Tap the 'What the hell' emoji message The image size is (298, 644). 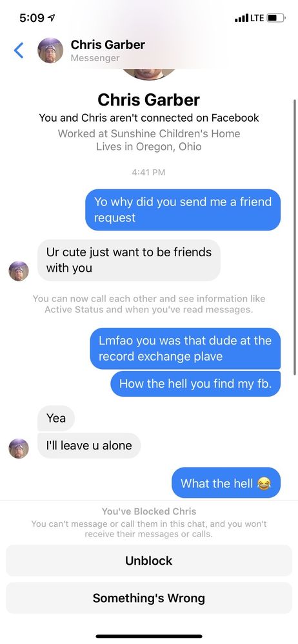tap(226, 483)
